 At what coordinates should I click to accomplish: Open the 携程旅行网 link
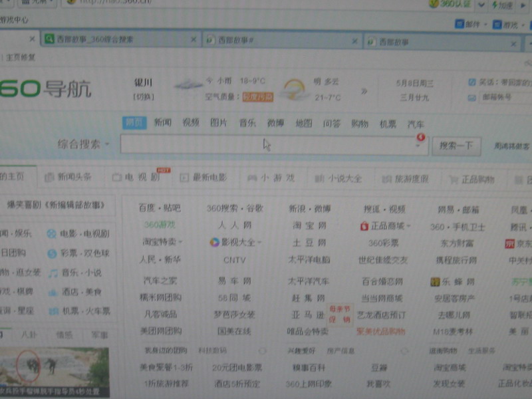[x=456, y=260]
